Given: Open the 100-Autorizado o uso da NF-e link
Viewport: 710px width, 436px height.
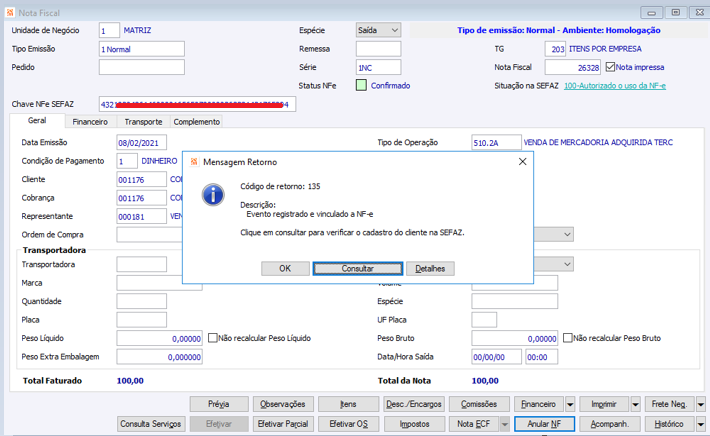Looking at the screenshot, I should point(614,86).
